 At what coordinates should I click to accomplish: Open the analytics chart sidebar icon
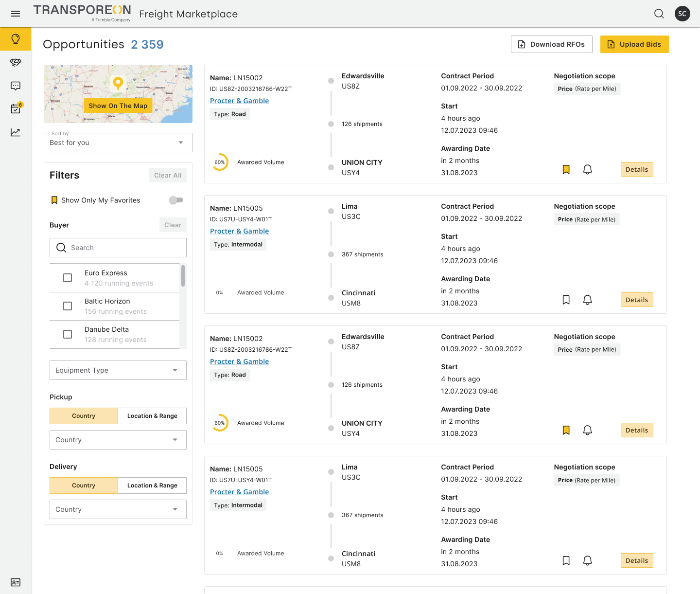[16, 132]
